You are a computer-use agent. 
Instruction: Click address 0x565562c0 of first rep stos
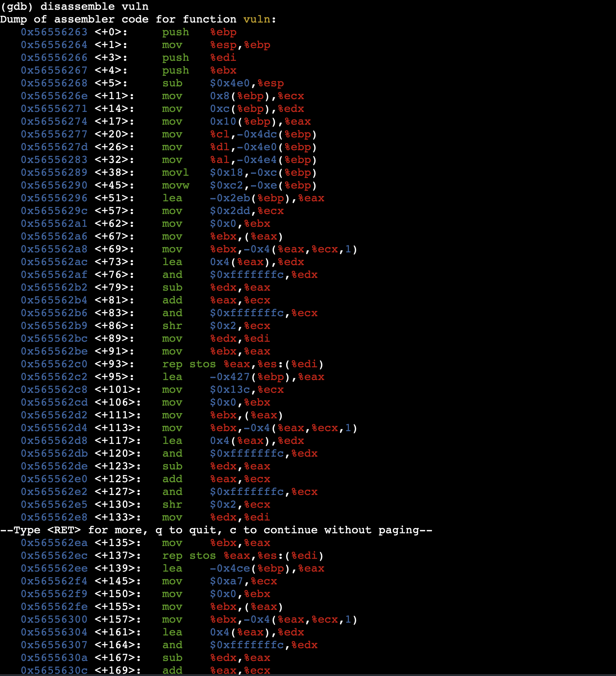(x=54, y=364)
